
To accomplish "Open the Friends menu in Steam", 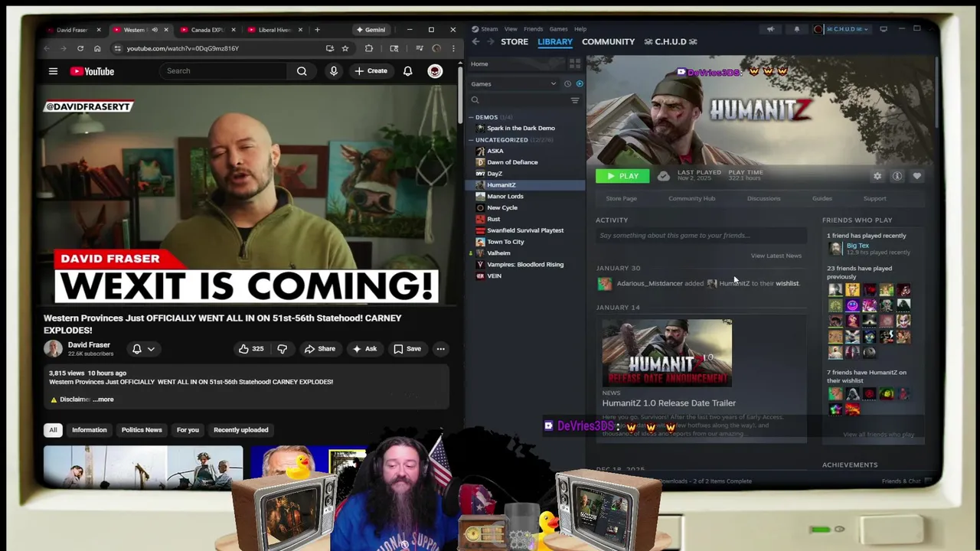I will coord(534,29).
